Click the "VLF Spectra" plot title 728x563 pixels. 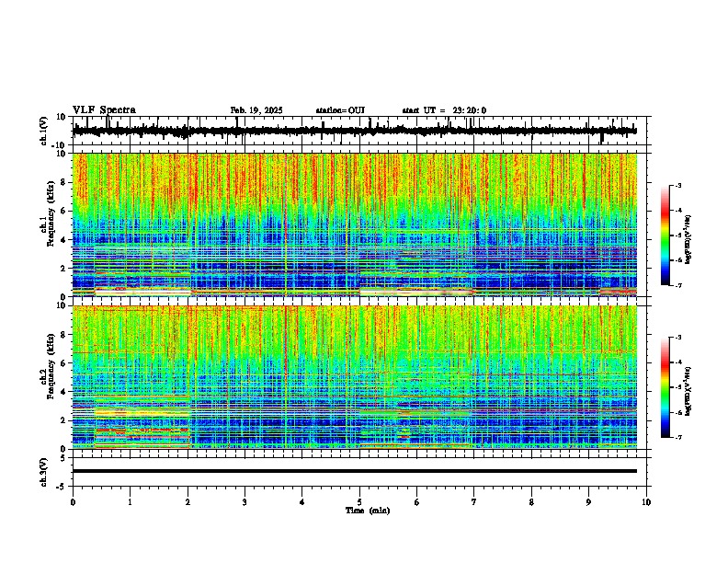(x=104, y=110)
